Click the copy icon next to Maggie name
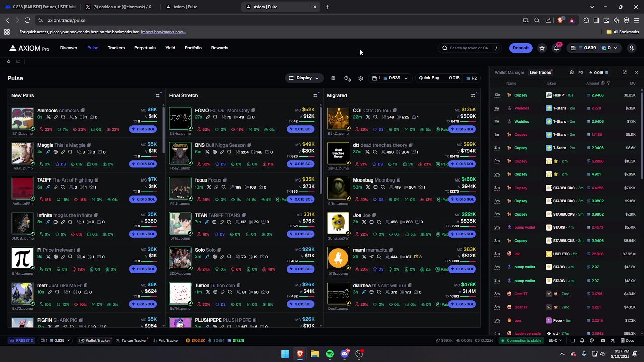Image resolution: width=644 pixels, height=362 pixels. (x=89, y=145)
